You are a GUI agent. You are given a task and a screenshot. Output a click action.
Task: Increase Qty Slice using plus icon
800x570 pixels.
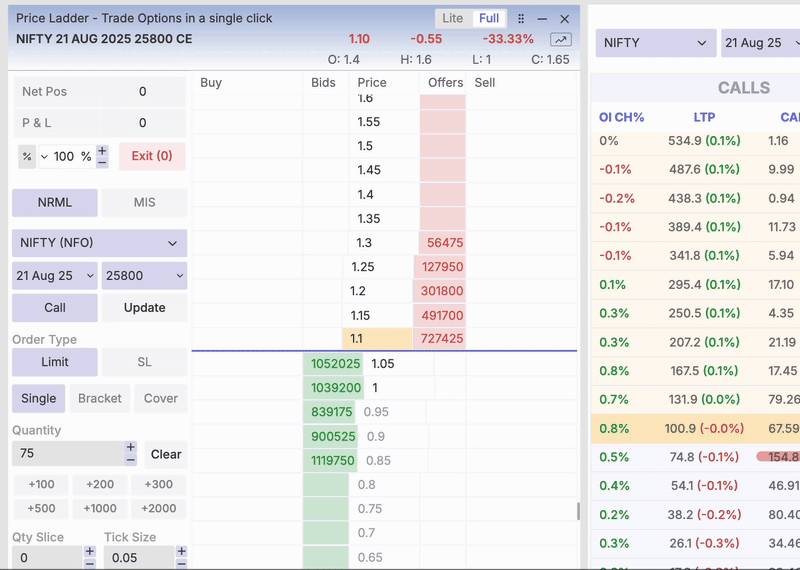[89, 551]
